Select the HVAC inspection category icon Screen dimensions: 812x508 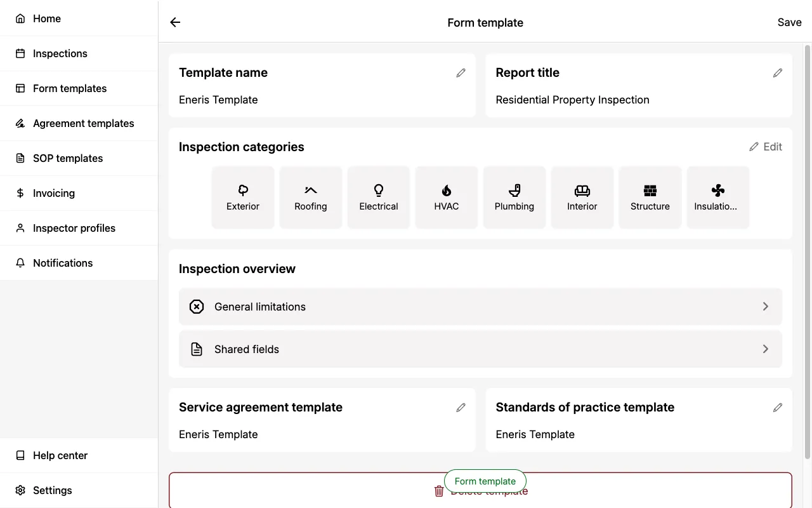(447, 197)
